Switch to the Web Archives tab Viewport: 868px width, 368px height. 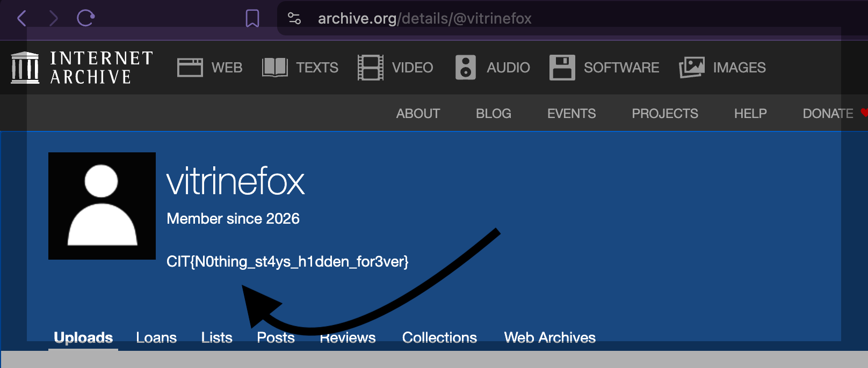pyautogui.click(x=549, y=337)
